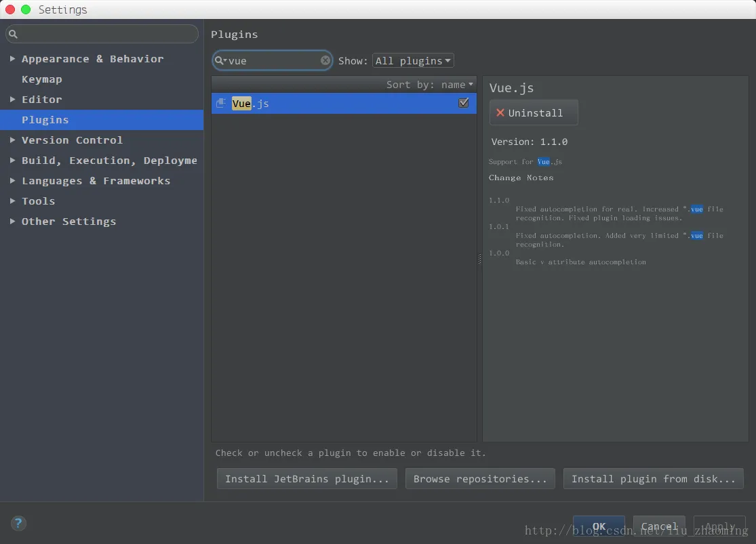Click the Version: 1.1.0 text
This screenshot has height=544, width=756.
(x=530, y=142)
